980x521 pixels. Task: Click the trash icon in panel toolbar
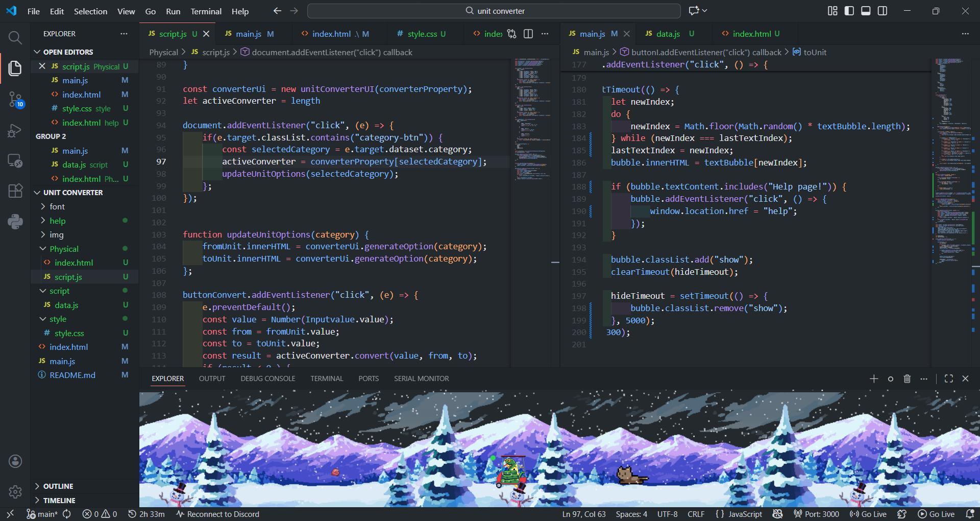[907, 378]
